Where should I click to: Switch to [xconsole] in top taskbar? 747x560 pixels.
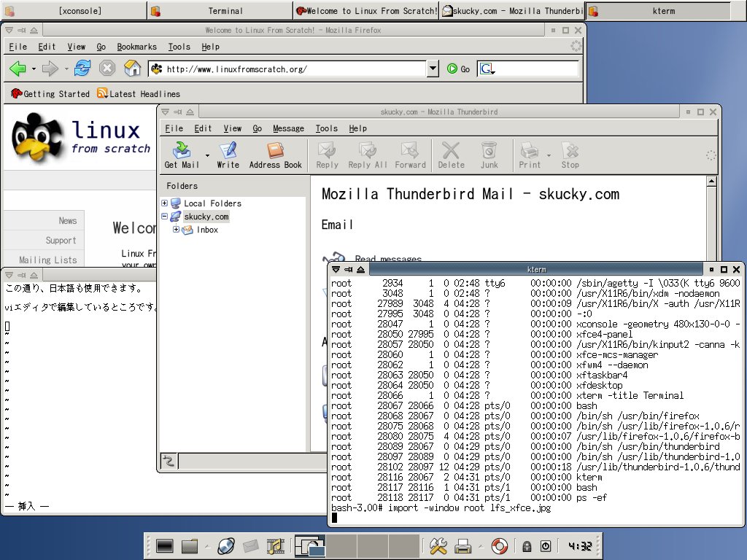point(74,10)
